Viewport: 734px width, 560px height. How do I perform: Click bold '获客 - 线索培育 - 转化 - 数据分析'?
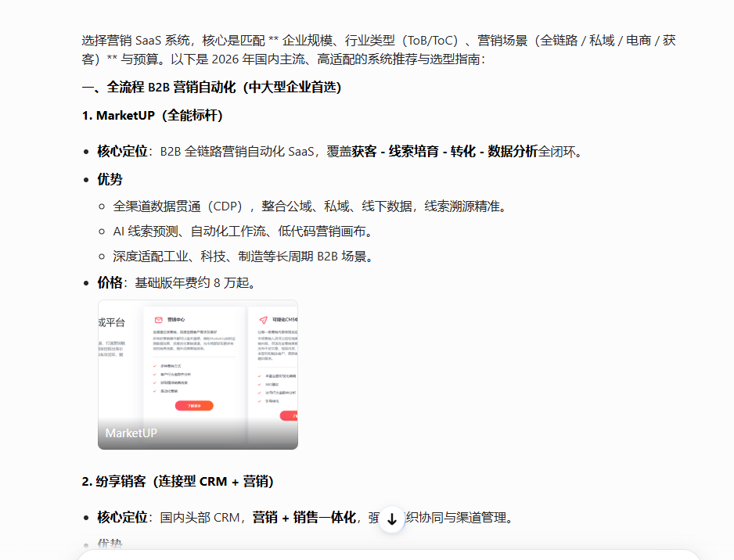coord(444,152)
